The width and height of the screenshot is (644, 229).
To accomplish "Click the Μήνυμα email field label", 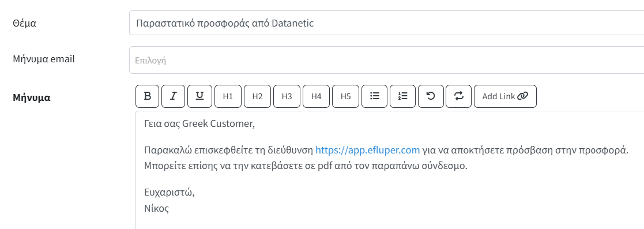I will click(44, 59).
